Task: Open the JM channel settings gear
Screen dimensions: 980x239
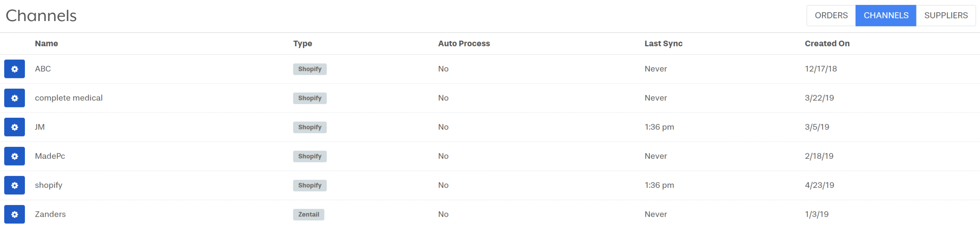Action: [x=15, y=127]
